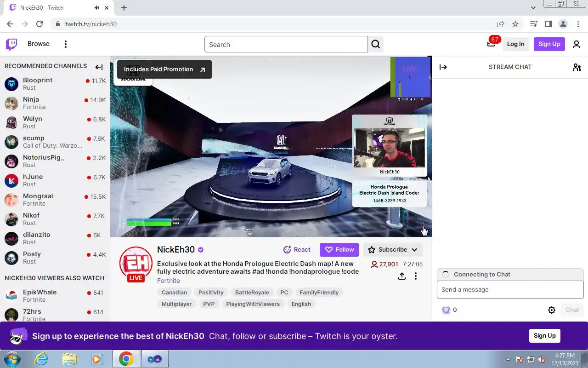Click the Send a message chat box

[510, 290]
